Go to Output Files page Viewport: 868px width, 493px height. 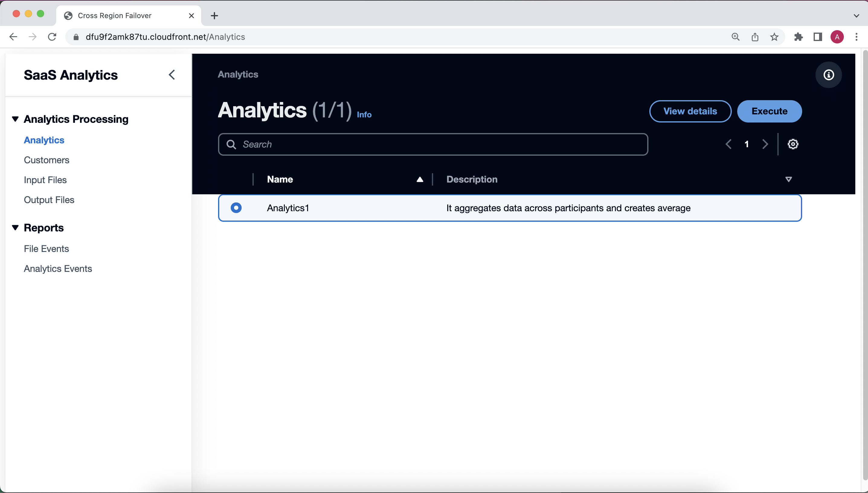coord(49,200)
